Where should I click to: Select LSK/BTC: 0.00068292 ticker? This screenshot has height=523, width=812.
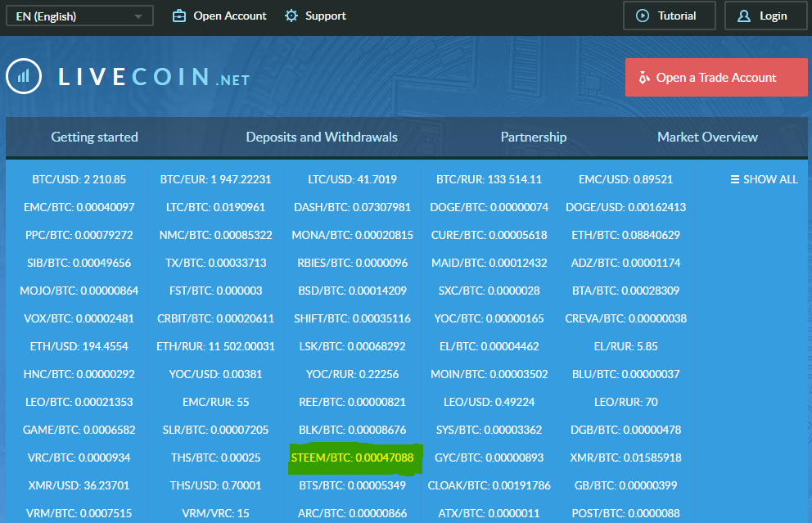click(353, 347)
